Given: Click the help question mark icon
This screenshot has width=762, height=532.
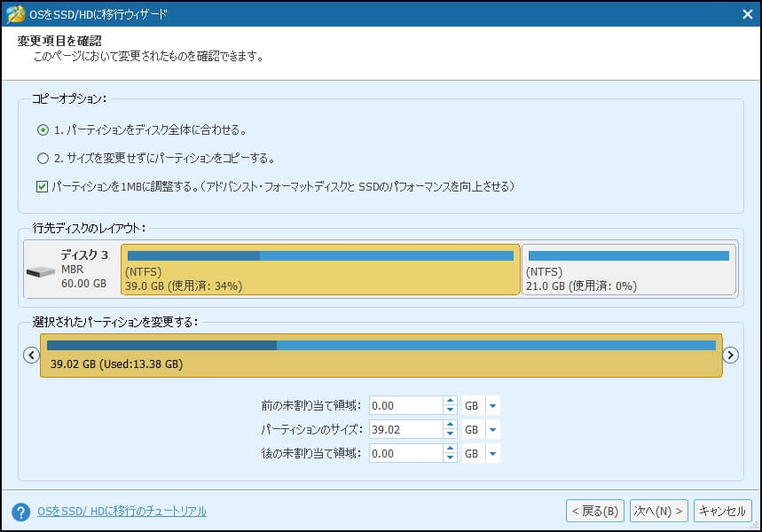Looking at the screenshot, I should point(20,510).
